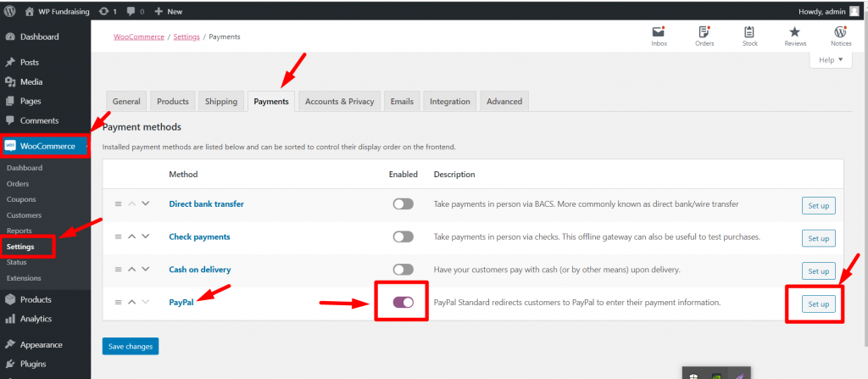Click Set up for Direct bank transfer

[x=818, y=205]
